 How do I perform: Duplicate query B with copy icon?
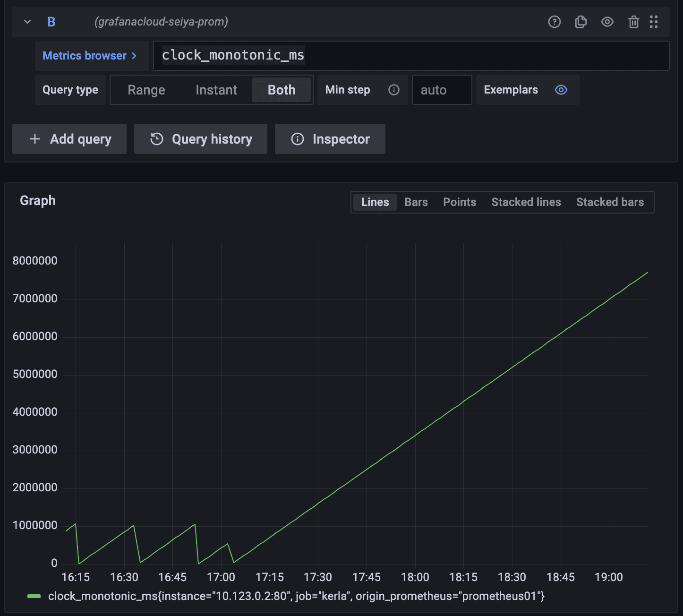point(581,22)
